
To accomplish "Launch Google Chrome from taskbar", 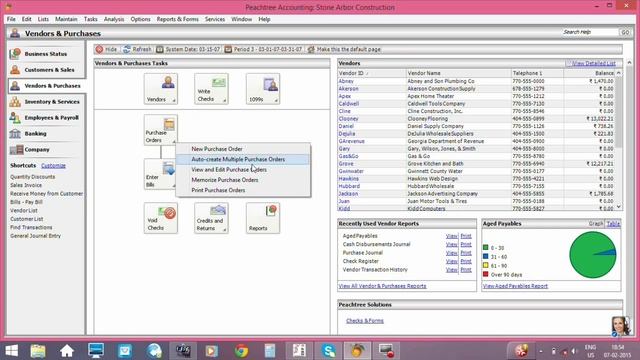I will pyautogui.click(x=241, y=351).
